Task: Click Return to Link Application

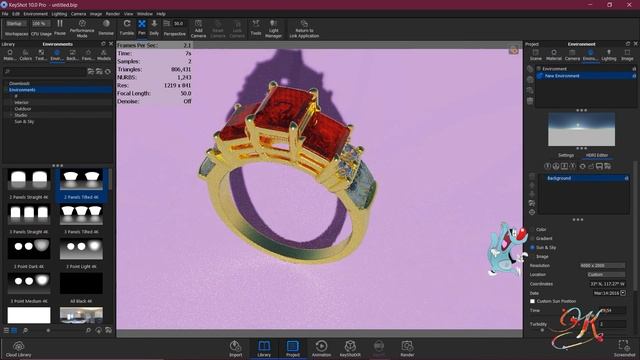Action: [304, 28]
